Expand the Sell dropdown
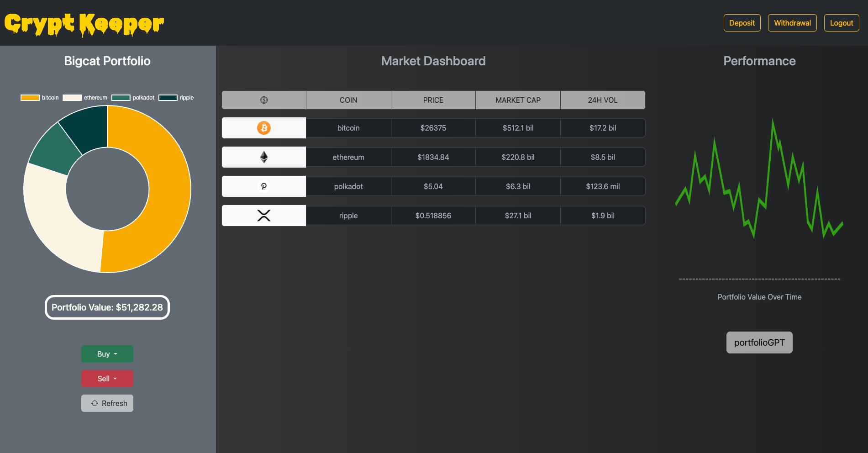868x453 pixels. click(x=107, y=378)
